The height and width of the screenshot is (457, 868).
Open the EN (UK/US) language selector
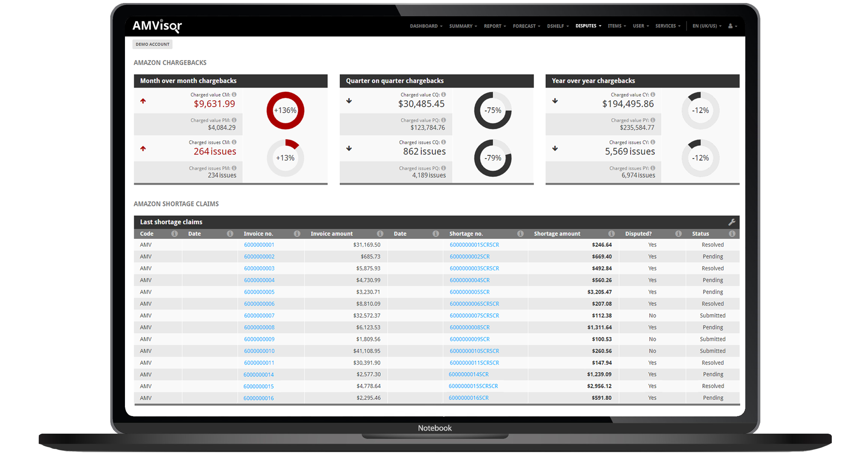(707, 26)
